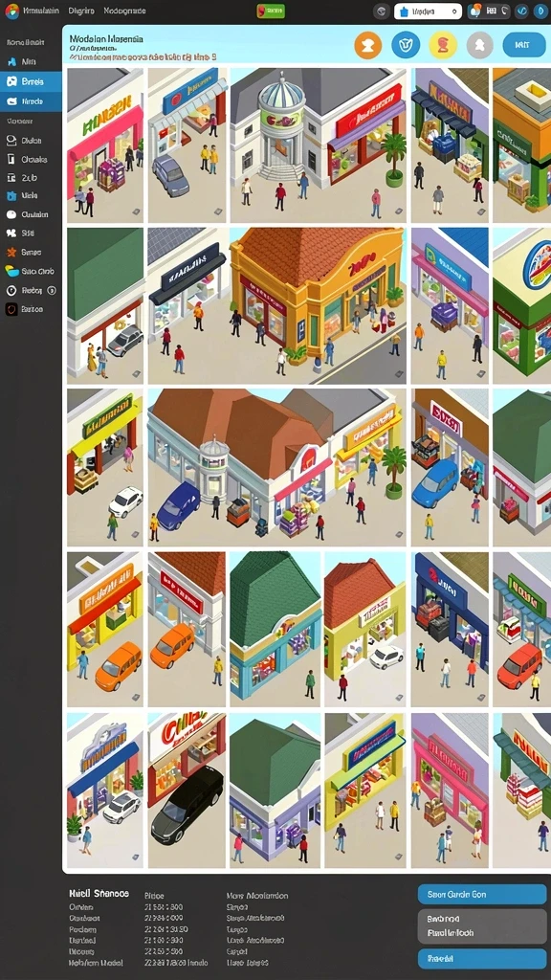Image resolution: width=551 pixels, height=980 pixels.
Task: Click the last blue round icon in the top bar
Action: (540, 11)
